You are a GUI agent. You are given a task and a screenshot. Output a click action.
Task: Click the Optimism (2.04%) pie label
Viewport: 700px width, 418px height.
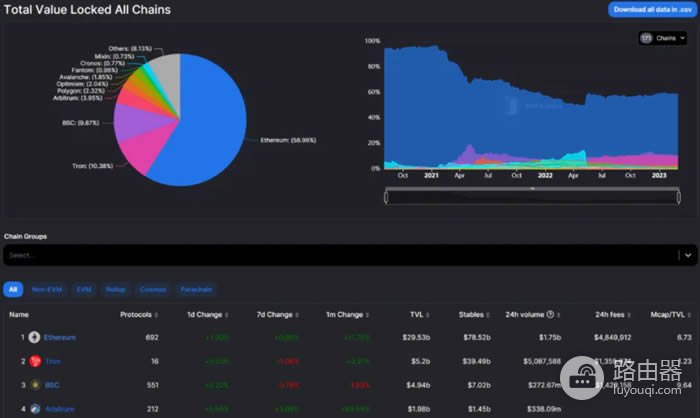(82, 84)
